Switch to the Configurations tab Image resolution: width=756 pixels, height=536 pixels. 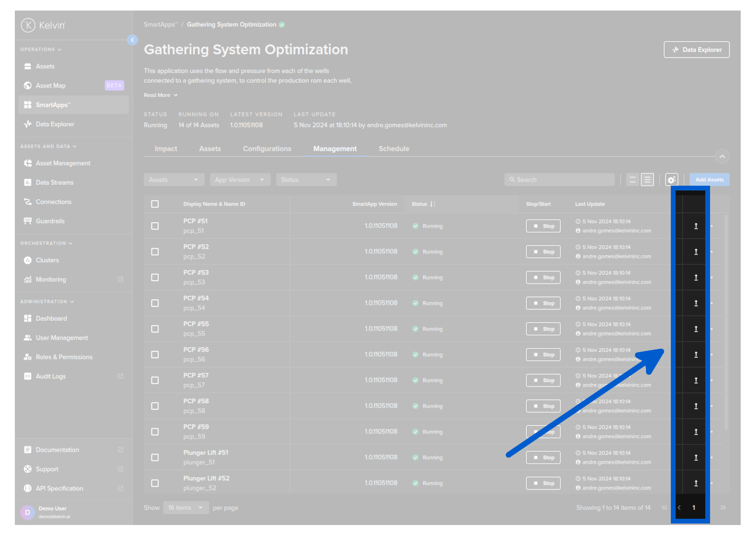click(x=267, y=149)
